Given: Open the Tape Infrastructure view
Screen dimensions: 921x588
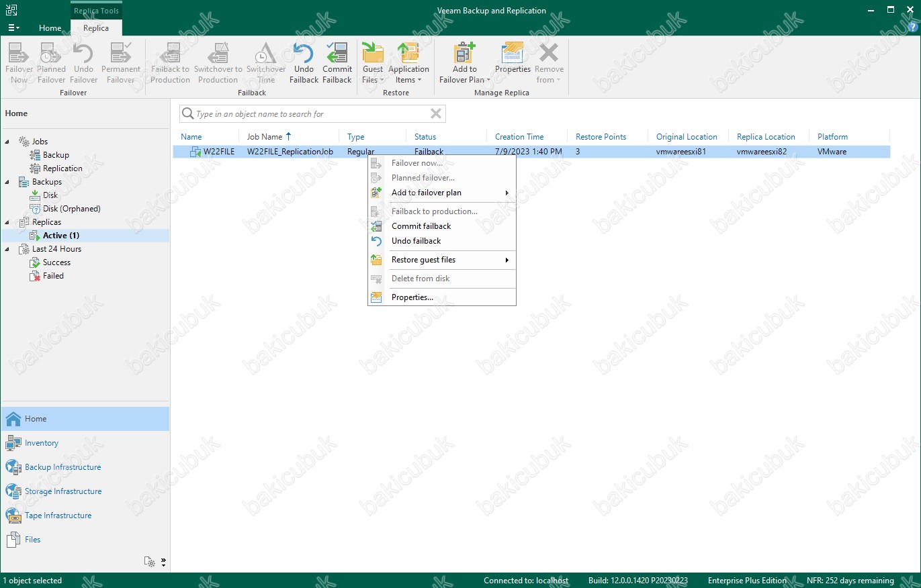Looking at the screenshot, I should click(58, 516).
